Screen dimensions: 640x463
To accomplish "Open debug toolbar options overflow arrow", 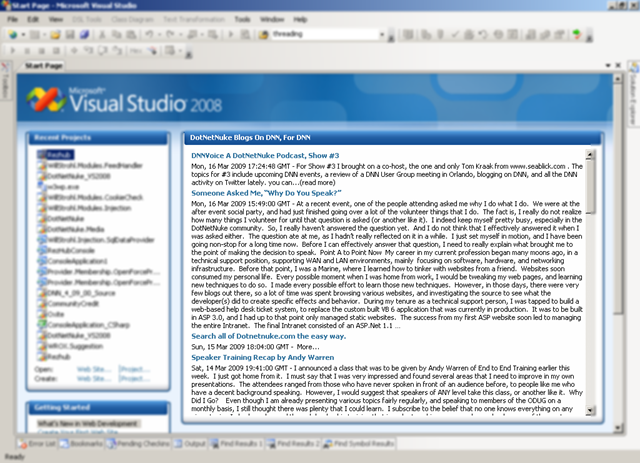I will click(x=189, y=52).
